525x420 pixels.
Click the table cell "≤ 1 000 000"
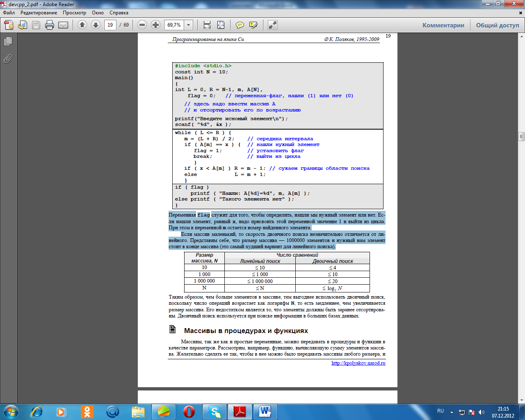click(260, 281)
